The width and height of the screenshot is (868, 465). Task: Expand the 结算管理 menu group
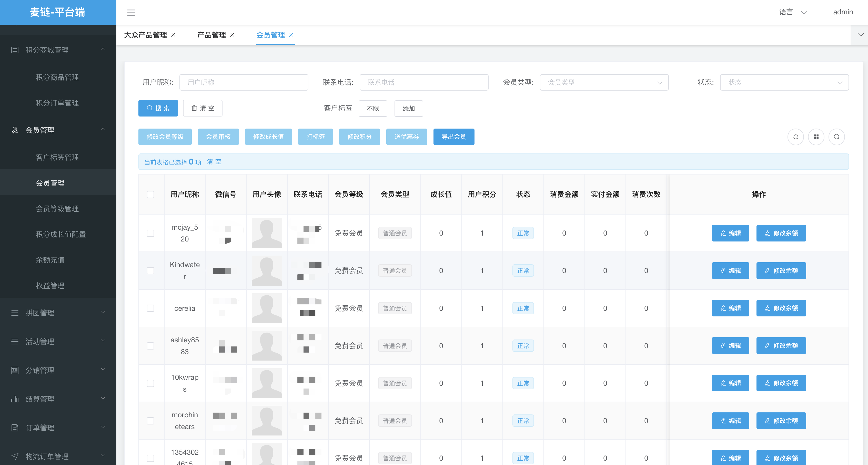coord(103,398)
